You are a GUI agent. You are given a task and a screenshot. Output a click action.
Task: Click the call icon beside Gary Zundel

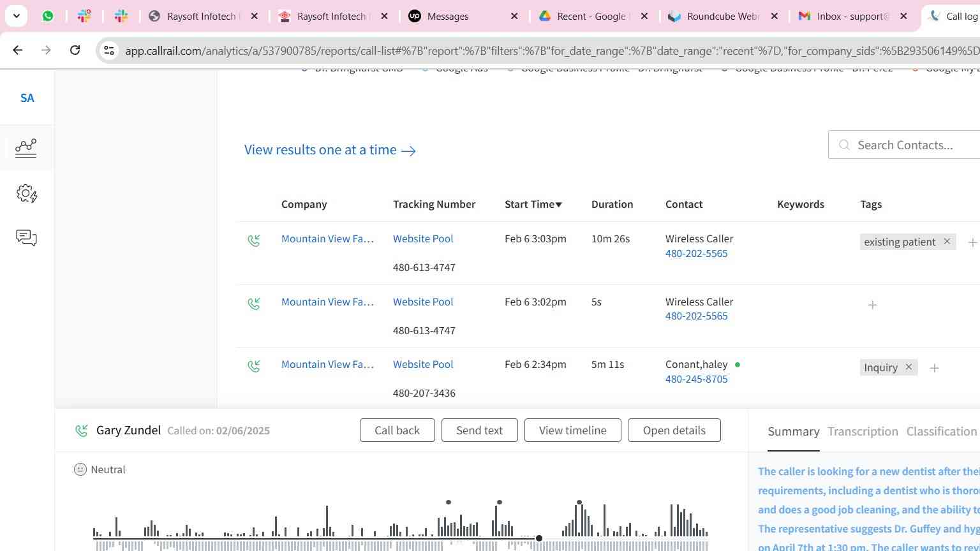[81, 430]
